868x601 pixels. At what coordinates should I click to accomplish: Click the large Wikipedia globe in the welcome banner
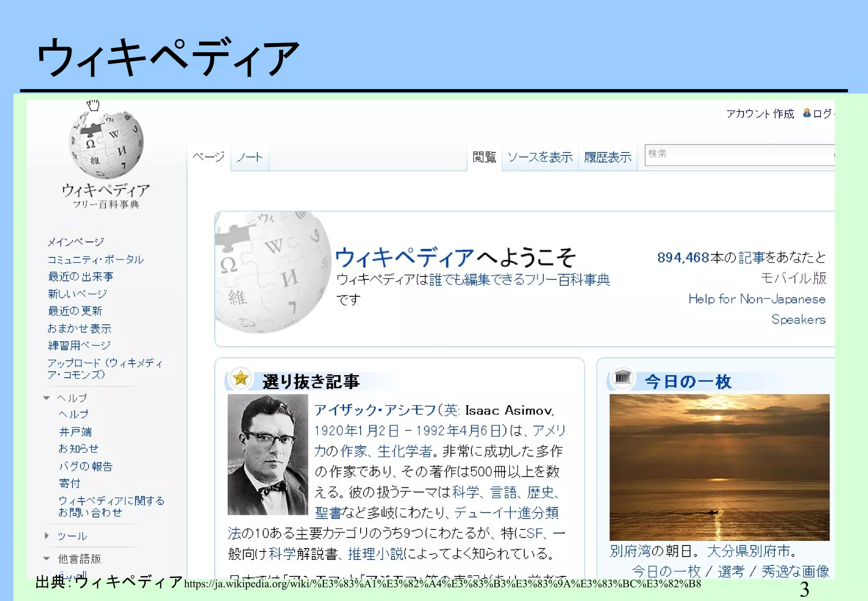point(273,272)
